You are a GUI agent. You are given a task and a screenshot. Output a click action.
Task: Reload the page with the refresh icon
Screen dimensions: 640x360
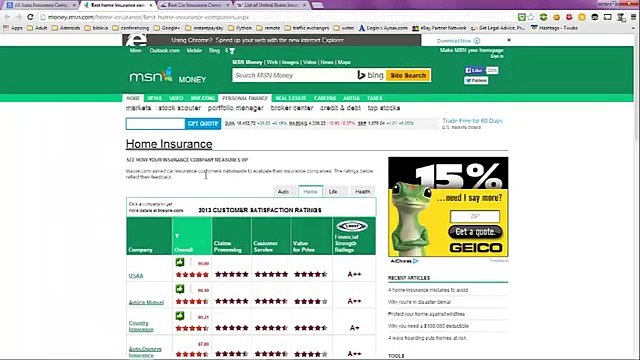pos(30,17)
